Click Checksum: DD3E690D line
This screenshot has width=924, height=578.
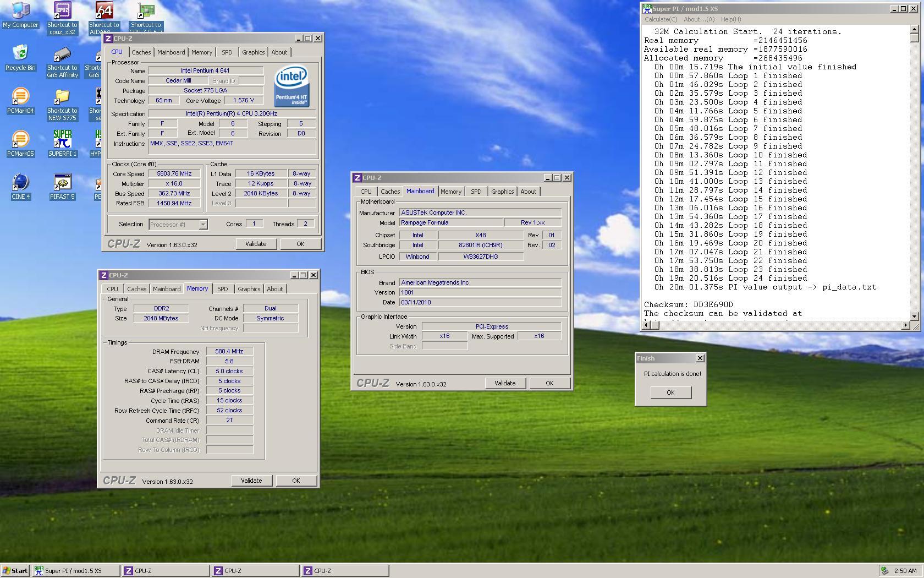point(688,304)
